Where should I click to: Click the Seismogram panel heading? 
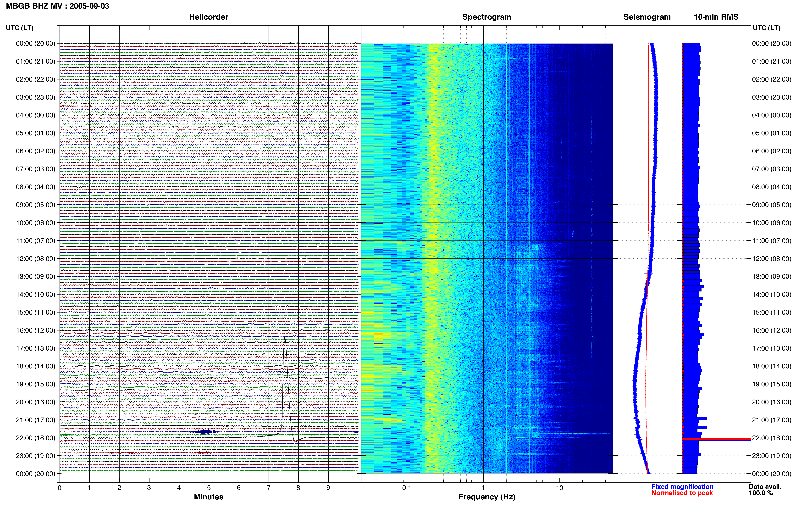coord(647,17)
